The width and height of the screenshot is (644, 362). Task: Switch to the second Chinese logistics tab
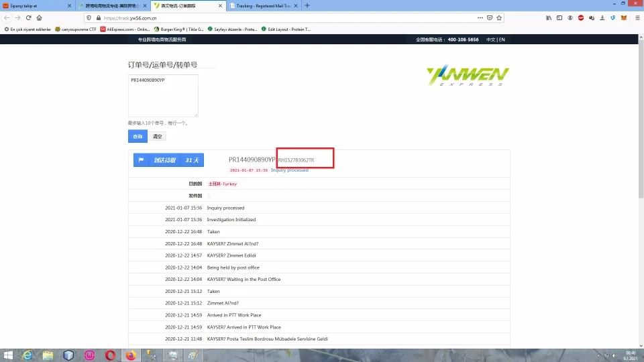point(112,6)
